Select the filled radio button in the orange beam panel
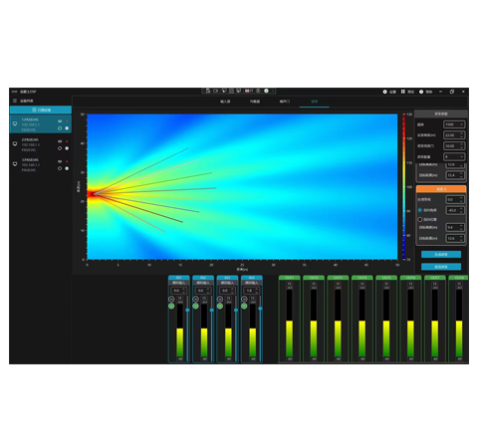The height and width of the screenshot is (448, 478). point(420,210)
